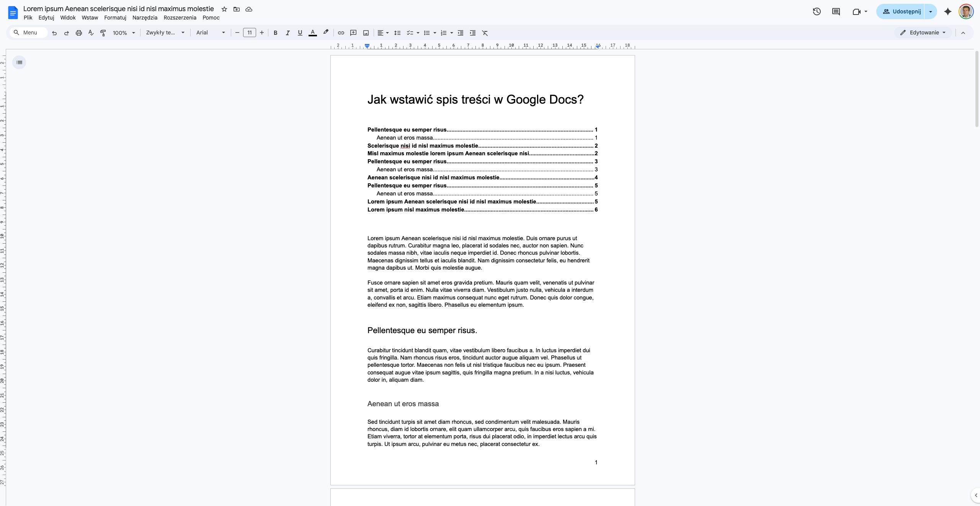Click the redo icon

pyautogui.click(x=67, y=33)
